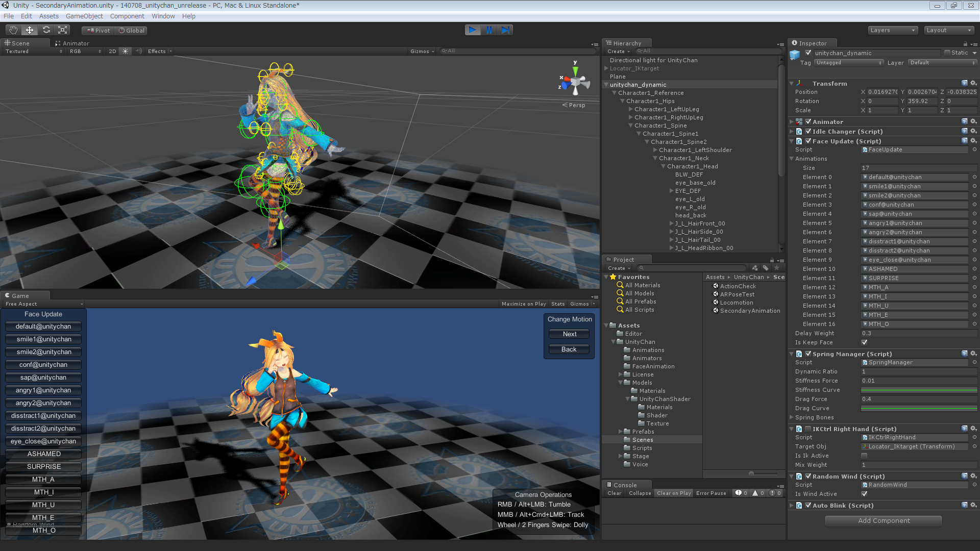This screenshot has height=551, width=980.
Task: Open the Layout dropdown
Action: coord(949,30)
